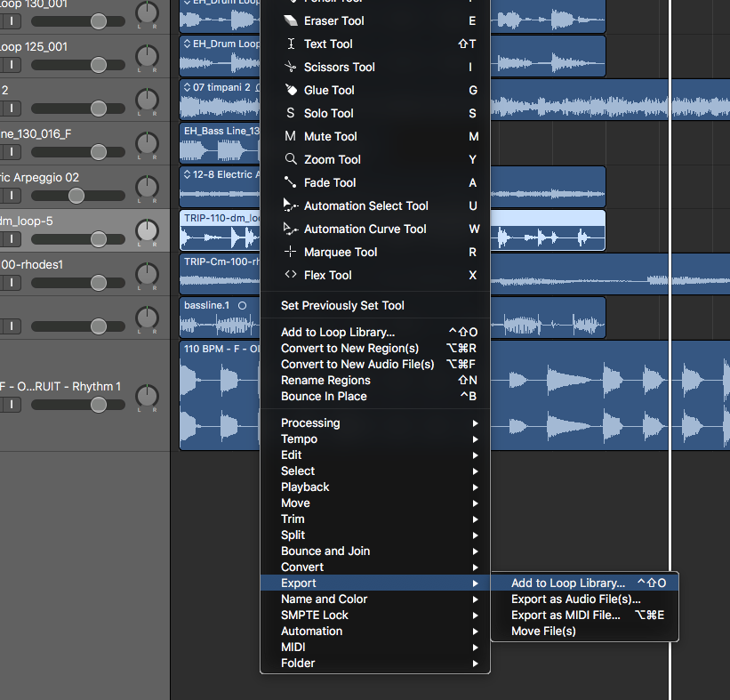Select the Flex Tool

[327, 275]
